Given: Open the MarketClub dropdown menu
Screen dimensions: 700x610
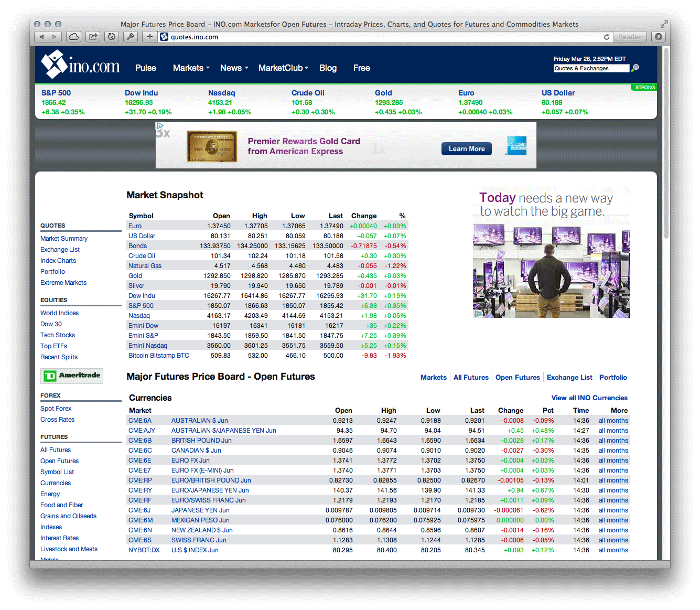Looking at the screenshot, I should [283, 68].
